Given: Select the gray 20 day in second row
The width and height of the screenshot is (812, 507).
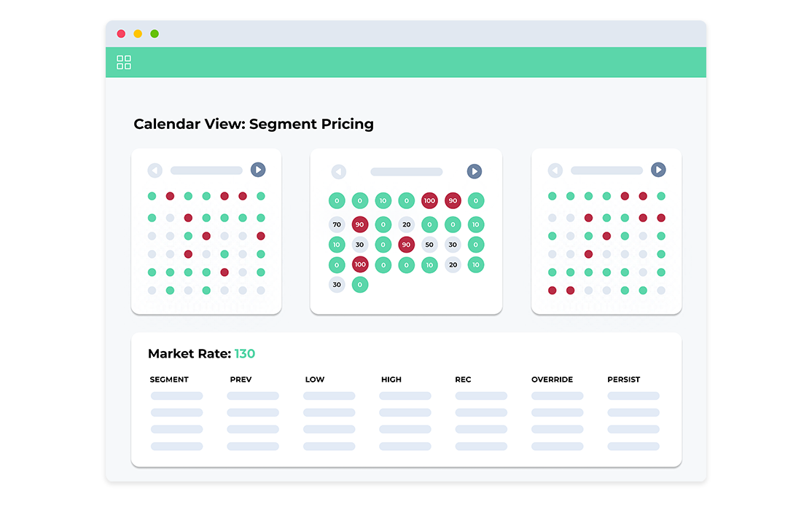Looking at the screenshot, I should pos(406,225).
